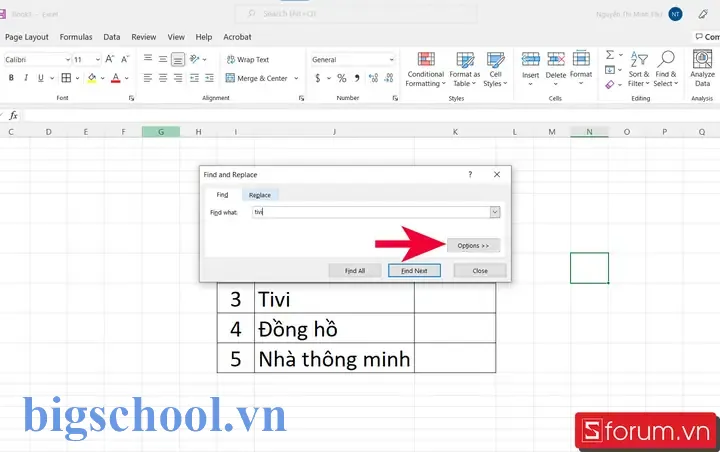Click the Clear eraser icon
Screen dimensions: 720x452
click(610, 85)
